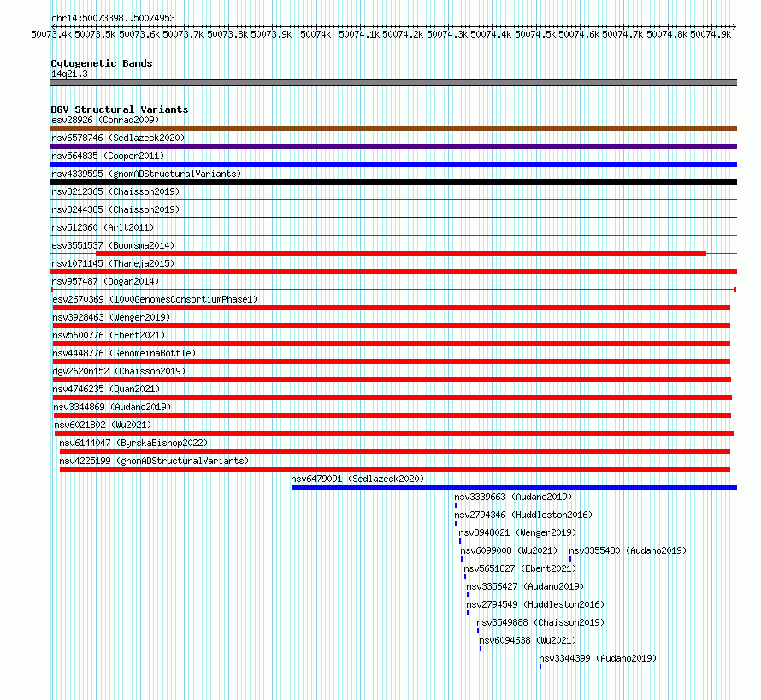Viewport: 761px width, 700px height.
Task: Click nsv4746235 (Quan2021) variant label
Action: point(106,389)
